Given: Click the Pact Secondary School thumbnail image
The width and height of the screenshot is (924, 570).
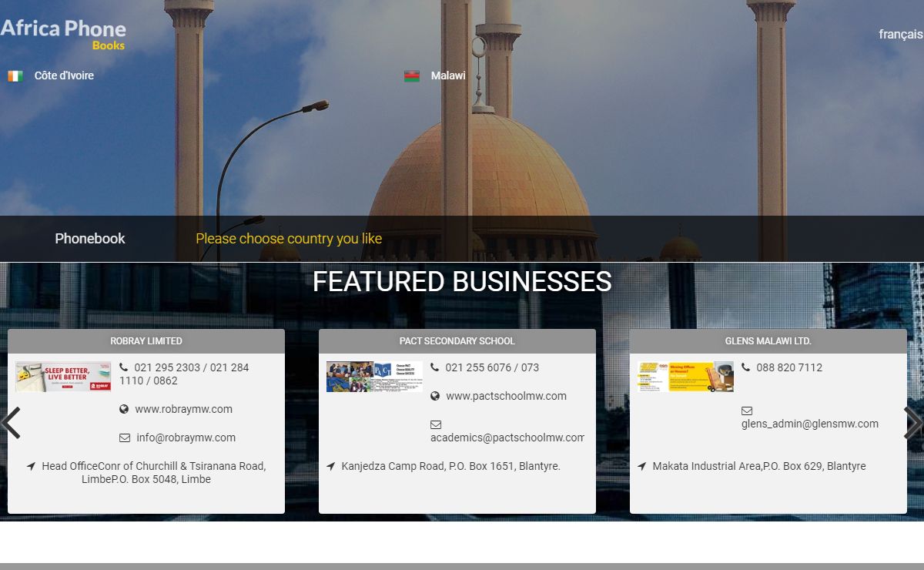Looking at the screenshot, I should (374, 377).
